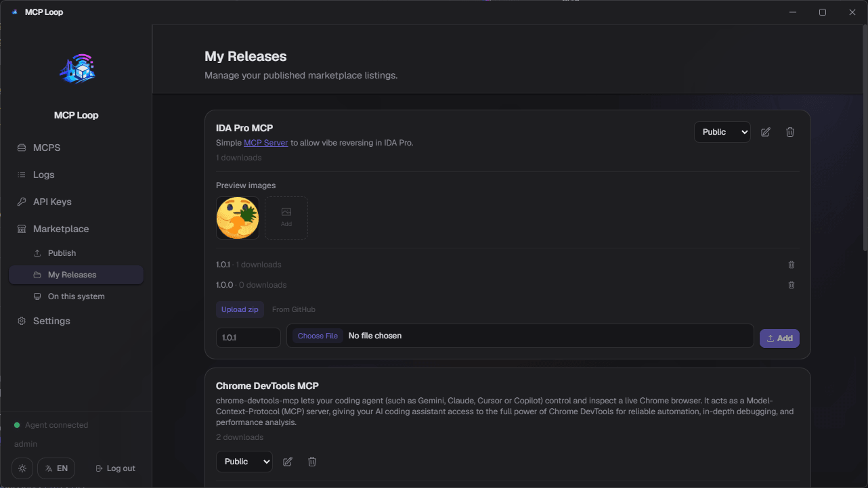Click the Choose File button
This screenshot has height=488, width=868.
pyautogui.click(x=318, y=336)
